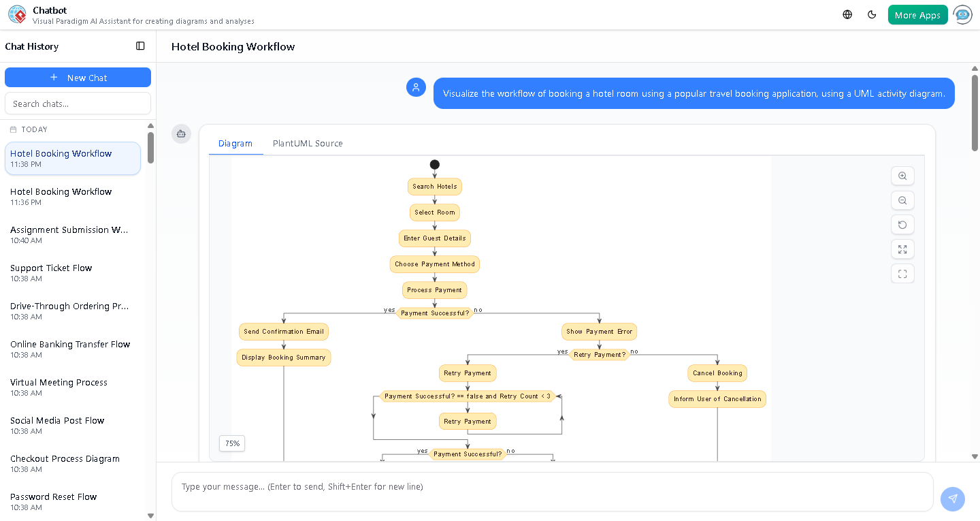
Task: Toggle dark mode with the moon icon
Action: (872, 14)
